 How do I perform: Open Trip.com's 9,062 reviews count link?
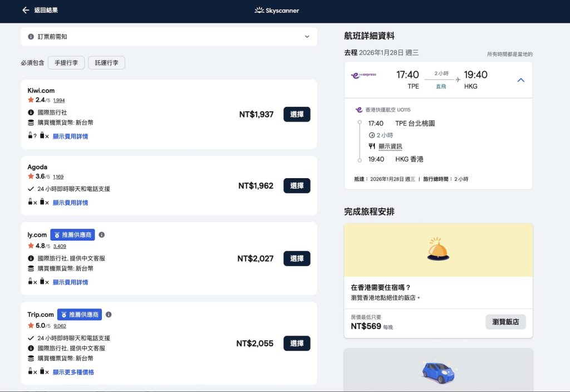60,326
